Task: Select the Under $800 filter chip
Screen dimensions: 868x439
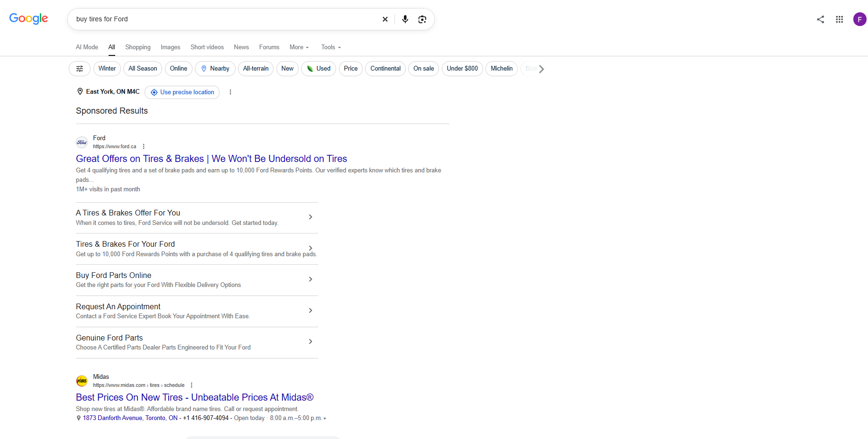Action: pyautogui.click(x=462, y=69)
